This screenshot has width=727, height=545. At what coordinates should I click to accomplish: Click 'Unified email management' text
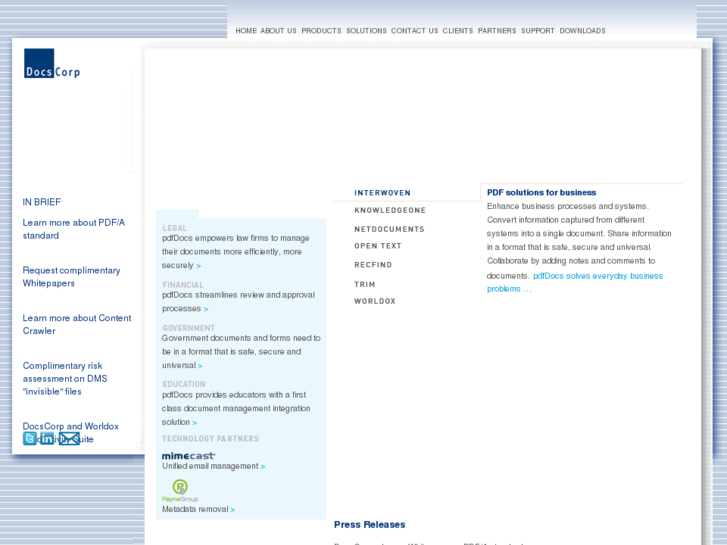click(x=210, y=466)
